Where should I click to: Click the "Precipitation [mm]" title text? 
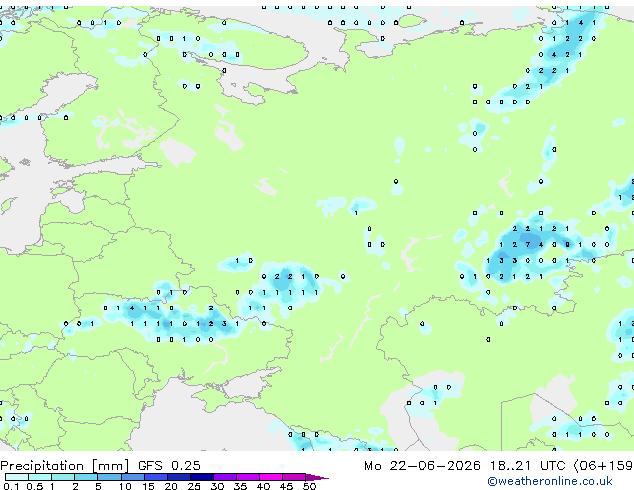point(65,466)
